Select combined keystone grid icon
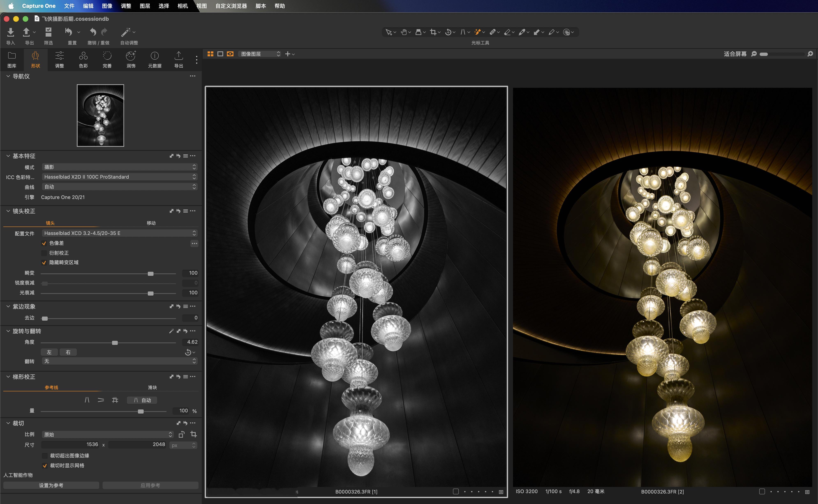This screenshot has width=818, height=504. pos(115,400)
